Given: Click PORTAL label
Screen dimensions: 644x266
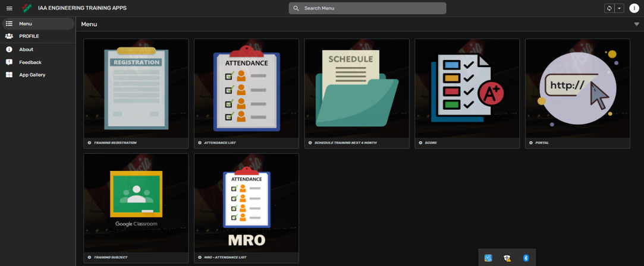Looking at the screenshot, I should [542, 143].
